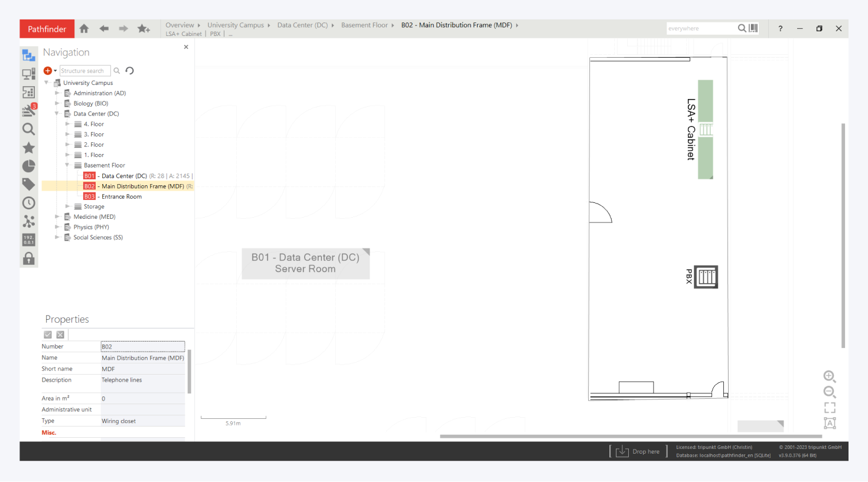
Task: Open the pie chart reports icon
Action: tap(28, 166)
